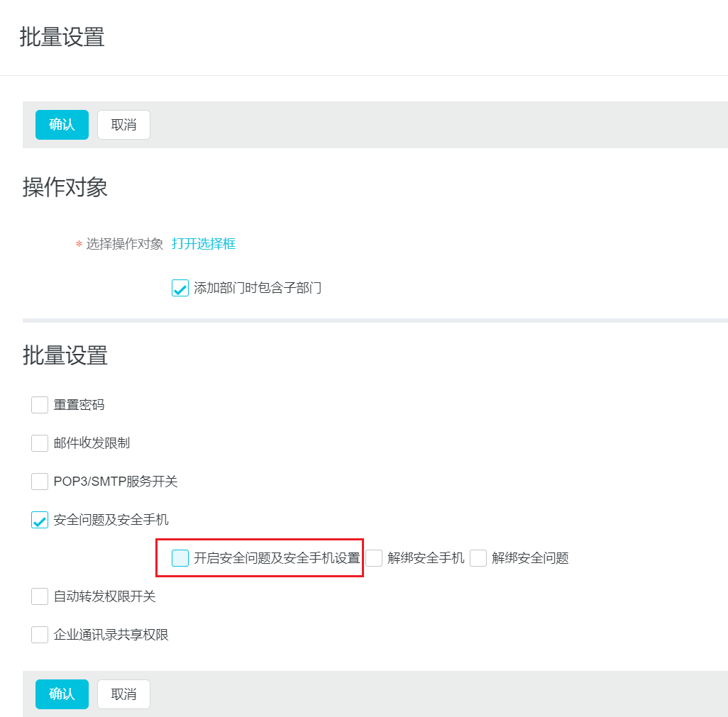The height and width of the screenshot is (717, 728).
Task: Uncheck the 安全问题及安全手机 checkbox
Action: click(40, 520)
